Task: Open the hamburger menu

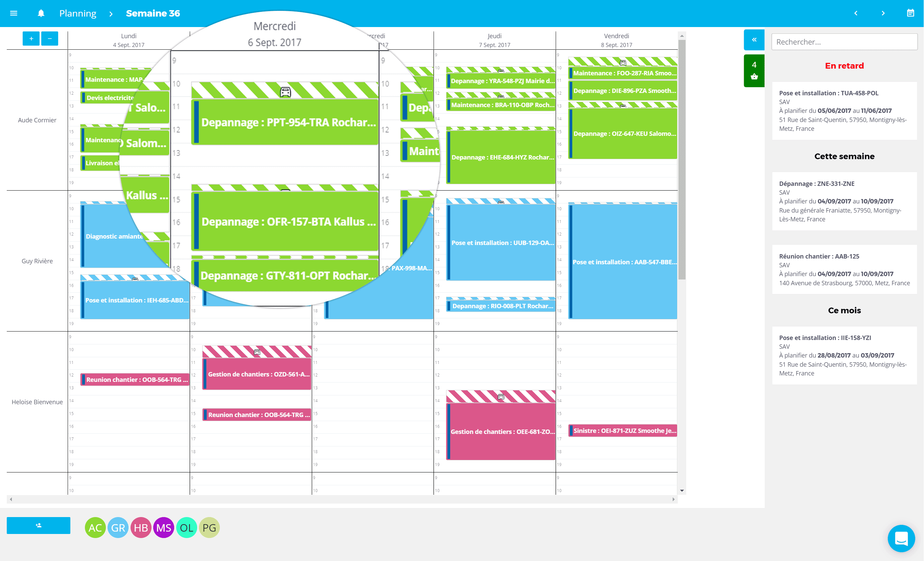Action: coord(14,13)
